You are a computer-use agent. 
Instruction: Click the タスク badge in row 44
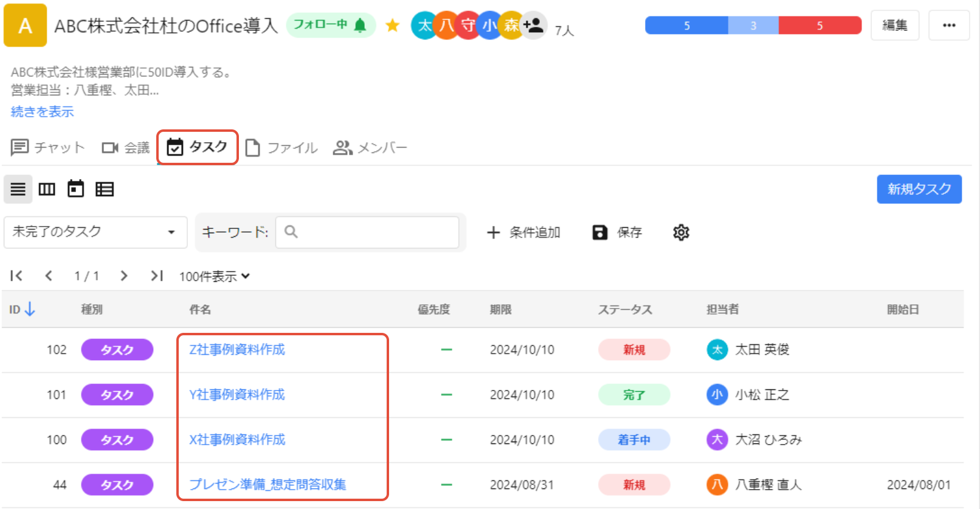click(117, 485)
